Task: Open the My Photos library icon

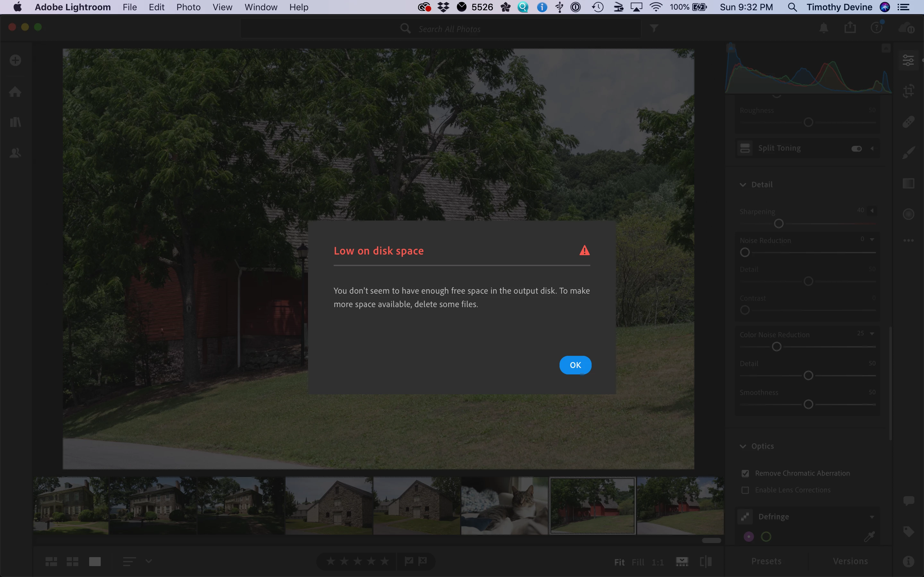Action: point(15,122)
